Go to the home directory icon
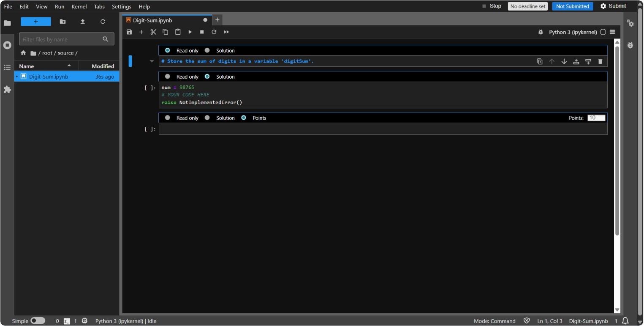 point(23,53)
